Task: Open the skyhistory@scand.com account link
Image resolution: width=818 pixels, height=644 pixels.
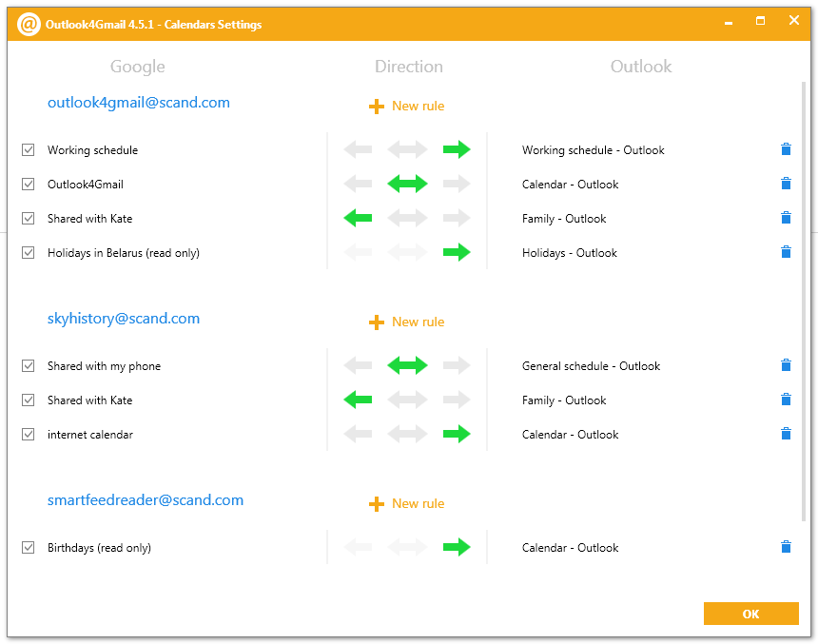Action: (x=124, y=319)
